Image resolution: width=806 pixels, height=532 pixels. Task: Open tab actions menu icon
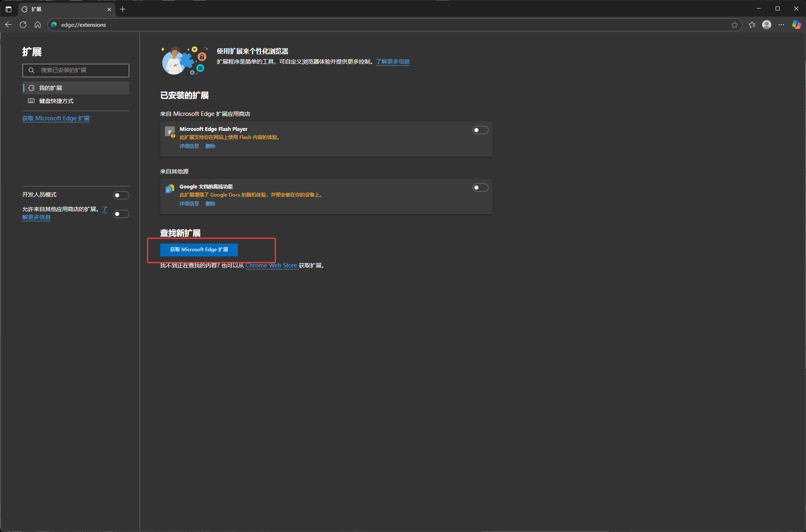click(9, 9)
